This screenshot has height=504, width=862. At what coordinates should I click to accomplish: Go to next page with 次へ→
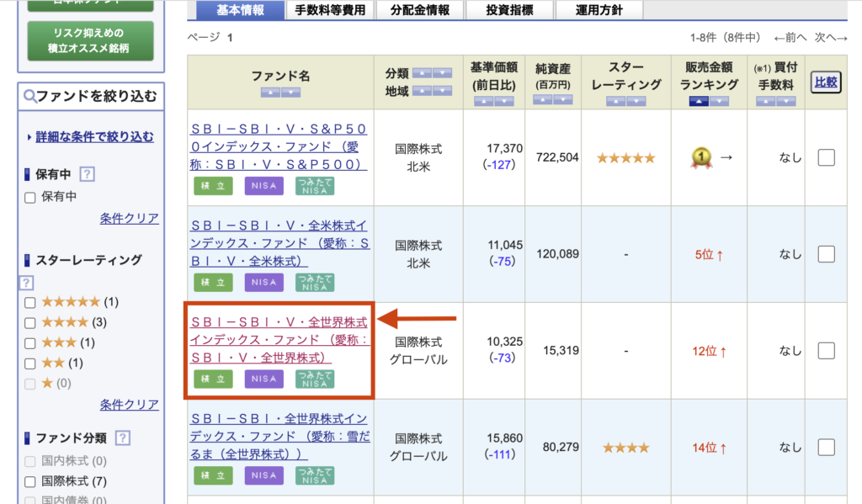831,37
